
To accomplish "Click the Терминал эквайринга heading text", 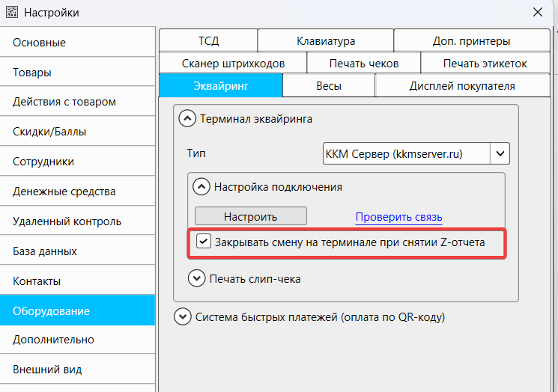I will [256, 119].
